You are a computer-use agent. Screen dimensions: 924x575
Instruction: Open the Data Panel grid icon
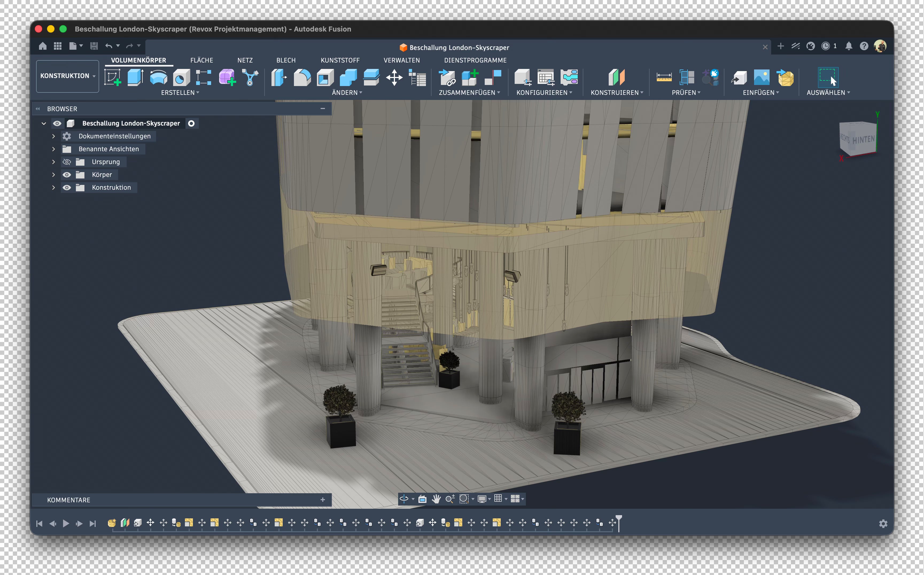(x=58, y=46)
